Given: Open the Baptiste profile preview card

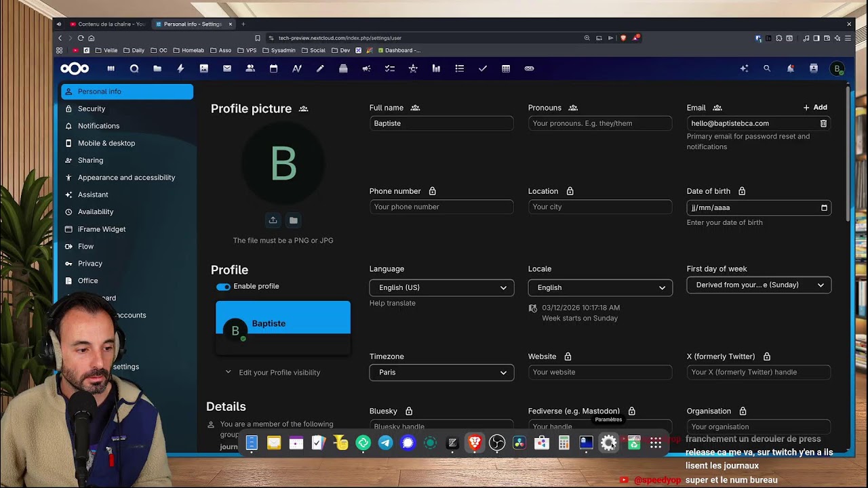Looking at the screenshot, I should click(283, 328).
